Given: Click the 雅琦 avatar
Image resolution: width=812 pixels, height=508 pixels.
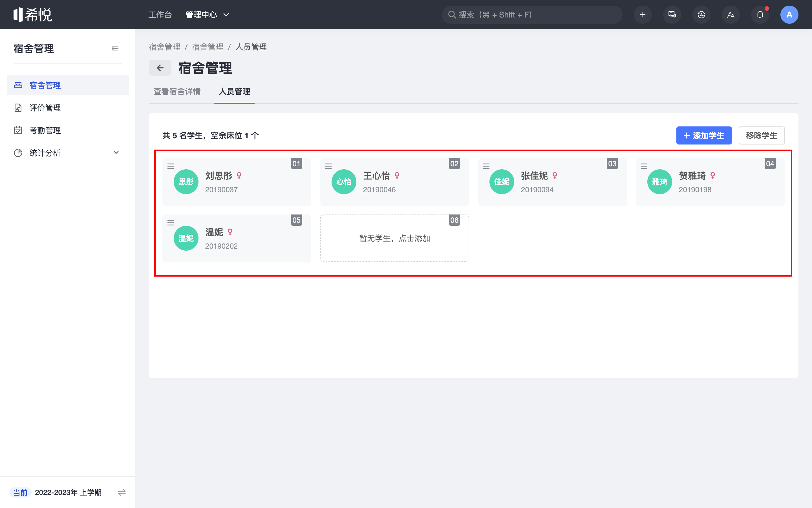Looking at the screenshot, I should [x=660, y=182].
